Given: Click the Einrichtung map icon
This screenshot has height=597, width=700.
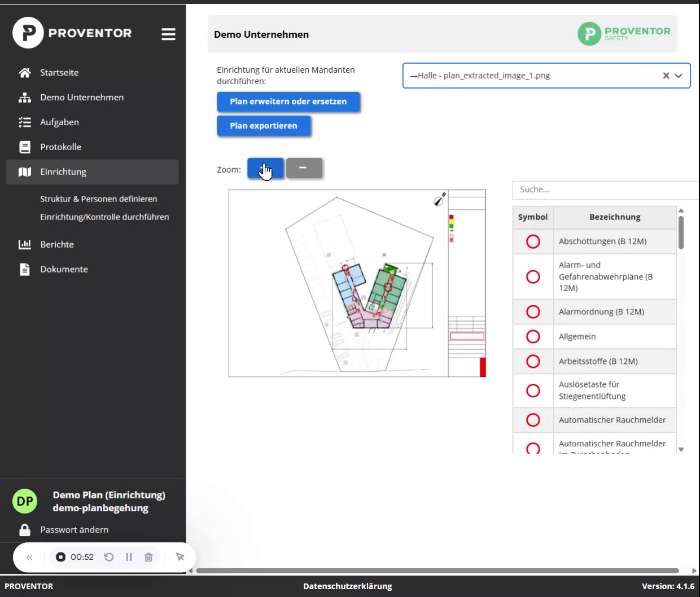Looking at the screenshot, I should point(25,172).
